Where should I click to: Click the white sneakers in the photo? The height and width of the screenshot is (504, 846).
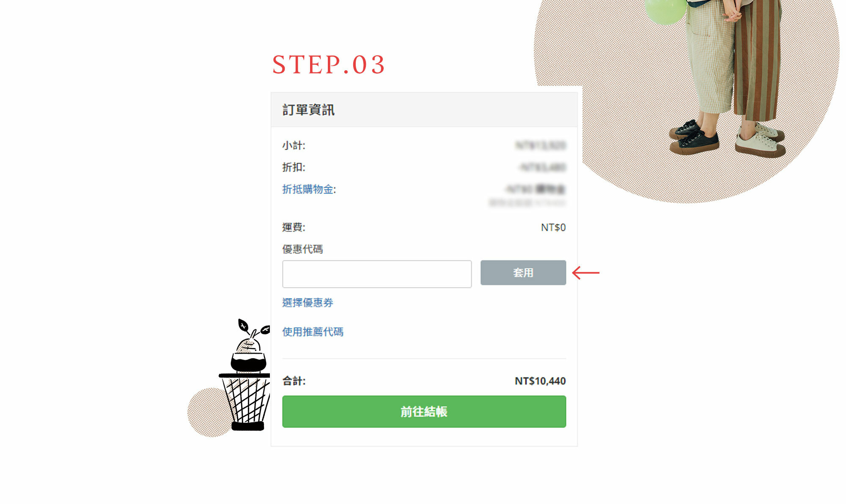(761, 140)
